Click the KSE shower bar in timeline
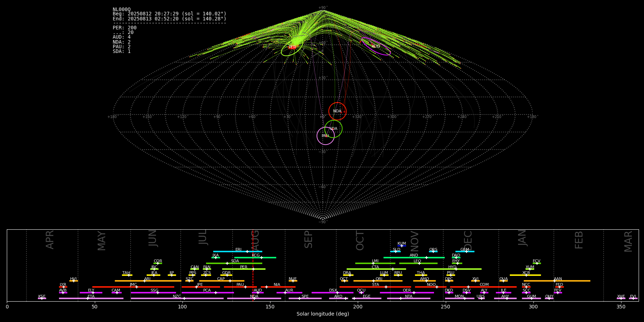Viewport: 644px width, 322px height. (x=42, y=298)
